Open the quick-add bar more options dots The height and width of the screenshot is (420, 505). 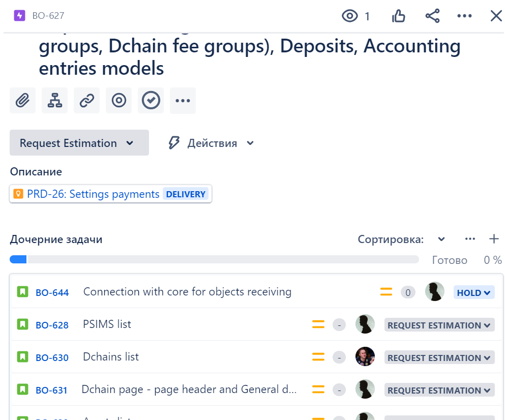[183, 101]
